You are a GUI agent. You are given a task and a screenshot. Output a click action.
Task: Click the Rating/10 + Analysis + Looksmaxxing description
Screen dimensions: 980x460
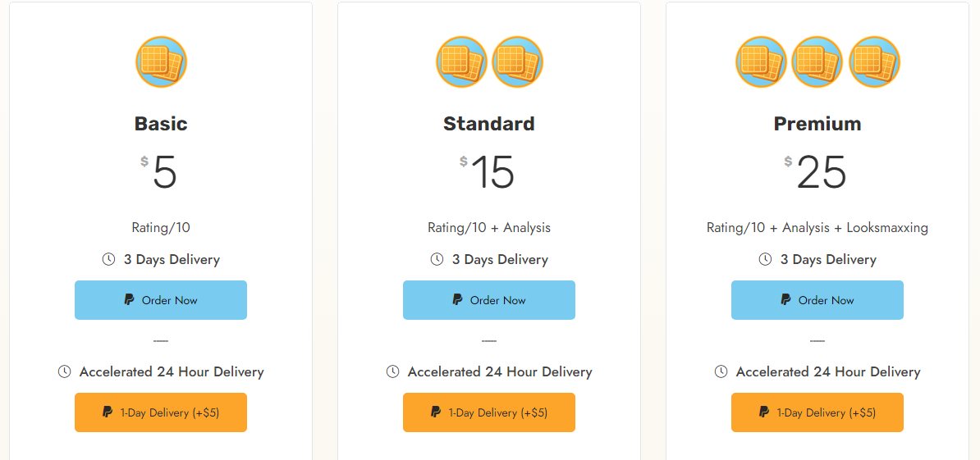[817, 228]
